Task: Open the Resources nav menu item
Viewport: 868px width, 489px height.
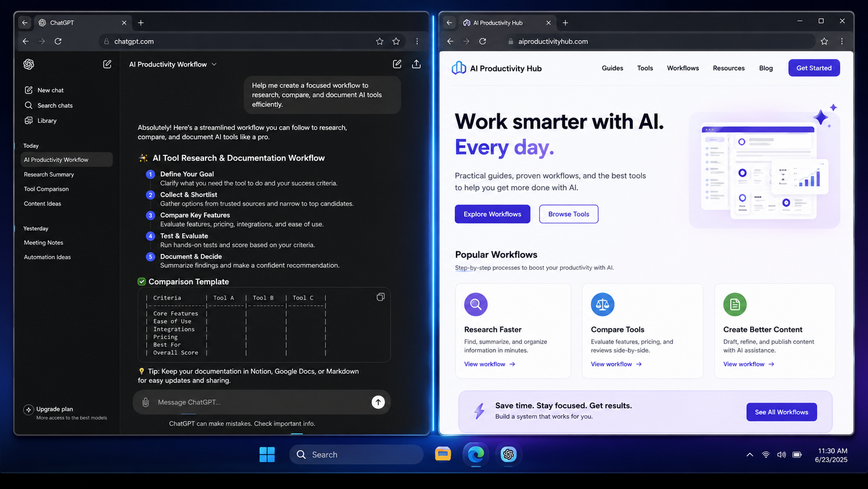Action: click(x=728, y=68)
